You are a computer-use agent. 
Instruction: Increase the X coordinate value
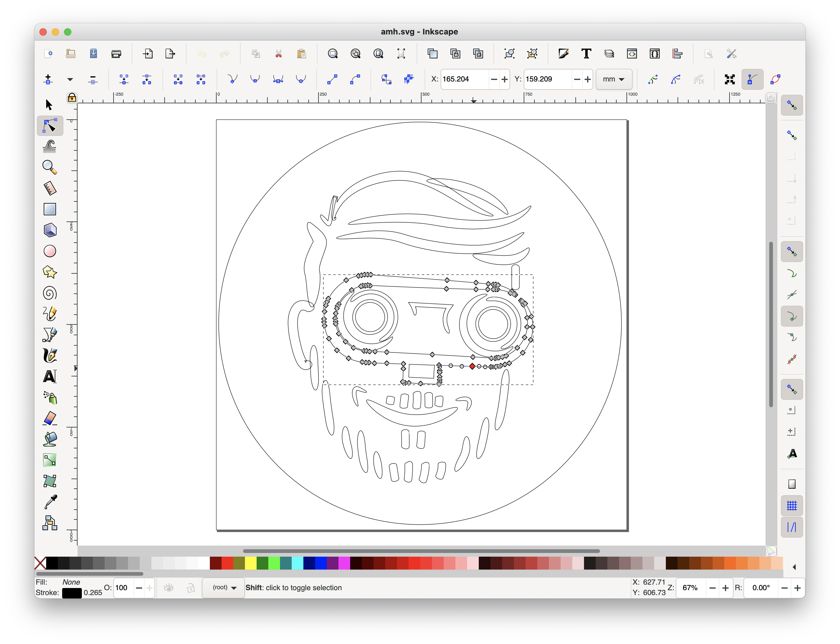[x=505, y=79]
